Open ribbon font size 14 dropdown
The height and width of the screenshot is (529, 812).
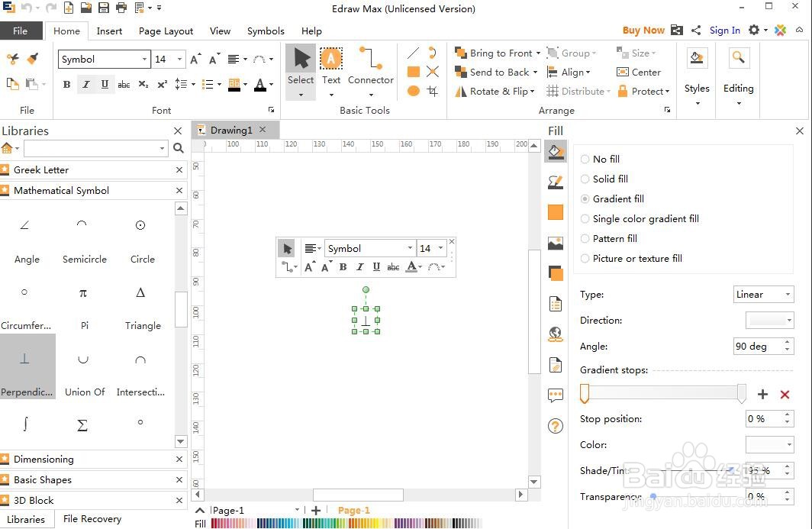pyautogui.click(x=179, y=59)
